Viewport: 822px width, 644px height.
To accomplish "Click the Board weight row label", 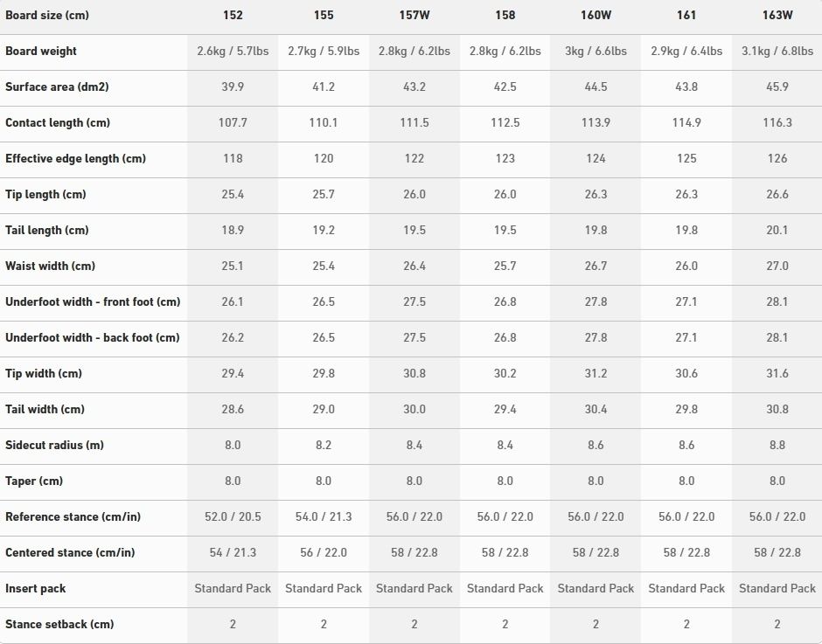I will pos(41,51).
